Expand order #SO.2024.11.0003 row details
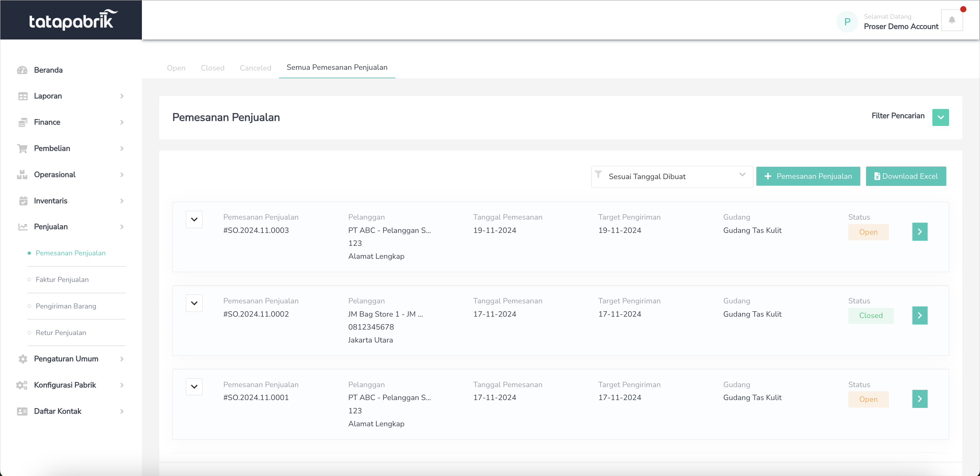The height and width of the screenshot is (476, 980). coord(194,219)
